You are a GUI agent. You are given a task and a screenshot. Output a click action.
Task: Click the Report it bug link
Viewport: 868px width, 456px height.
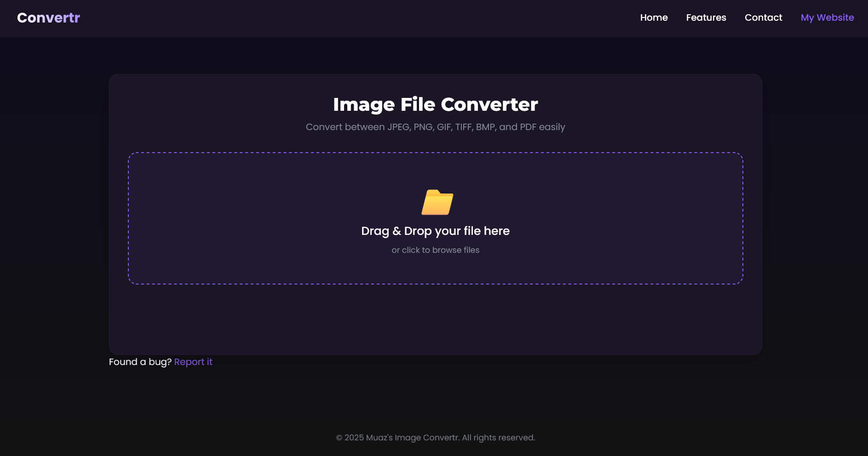pyautogui.click(x=193, y=362)
